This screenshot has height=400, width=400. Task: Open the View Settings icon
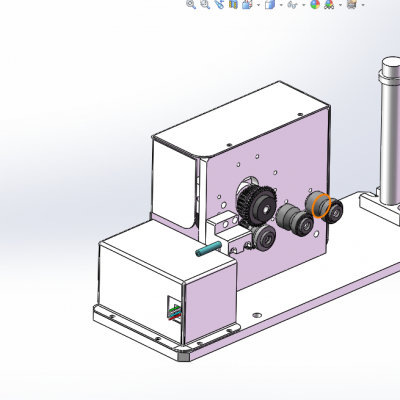[x=352, y=4]
